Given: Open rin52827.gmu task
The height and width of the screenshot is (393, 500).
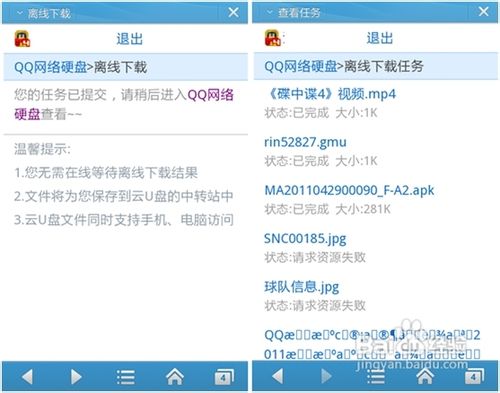Looking at the screenshot, I should 305,142.
